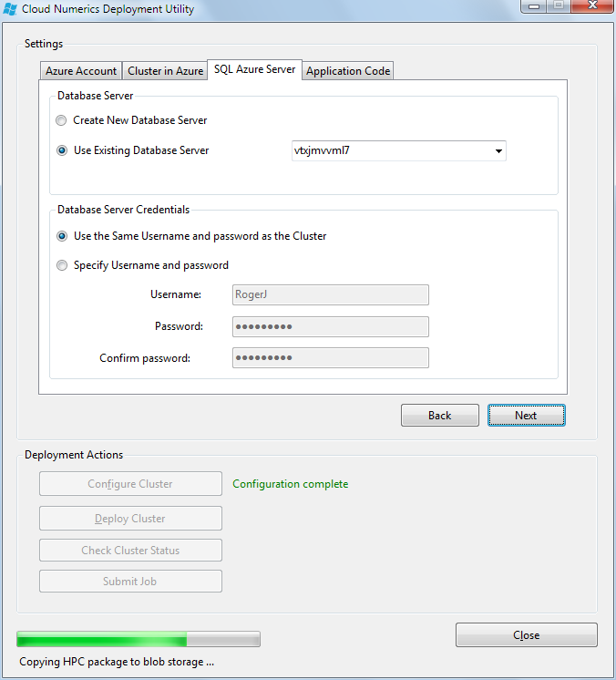The image size is (616, 680).
Task: Click the Check Cluster Status button
Action: 130,551
